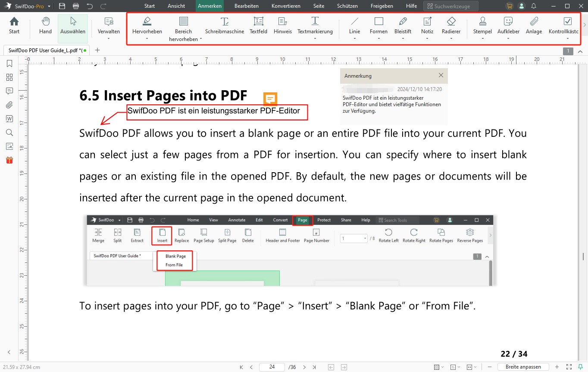This screenshot has height=372, width=588.
Task: Add a new document tab with plus
Action: [x=97, y=50]
